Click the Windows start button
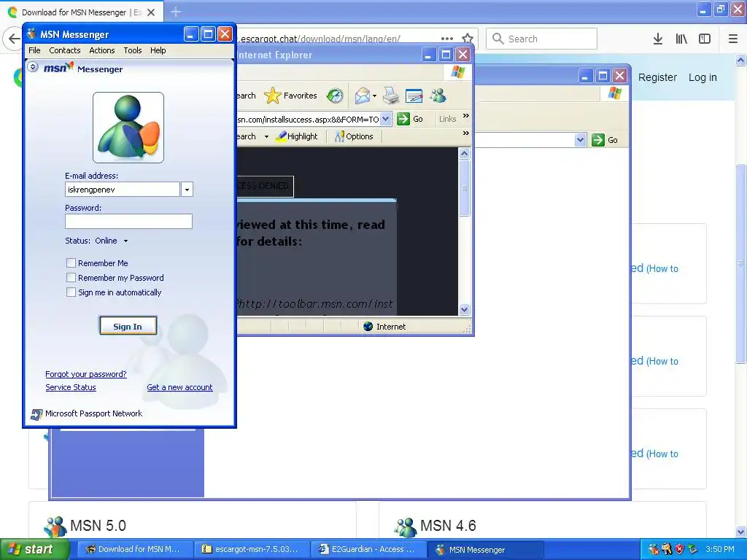Image resolution: width=747 pixels, height=560 pixels. (x=34, y=549)
